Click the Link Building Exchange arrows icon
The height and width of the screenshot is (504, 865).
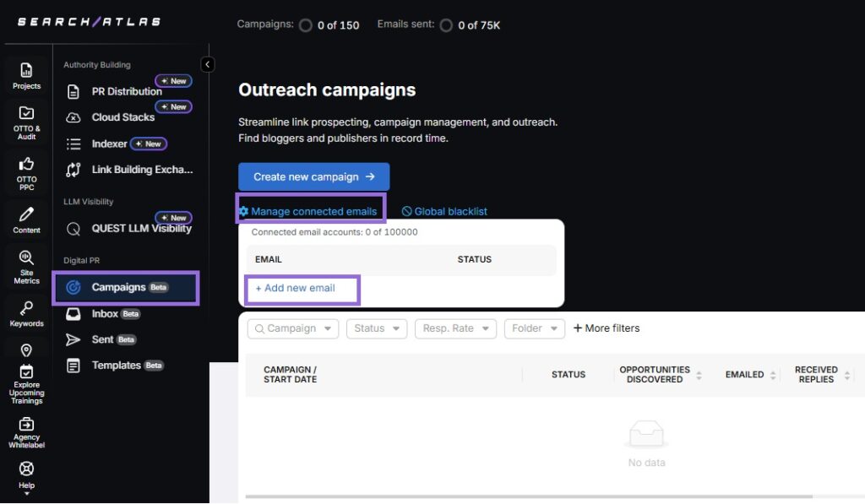[x=73, y=170]
